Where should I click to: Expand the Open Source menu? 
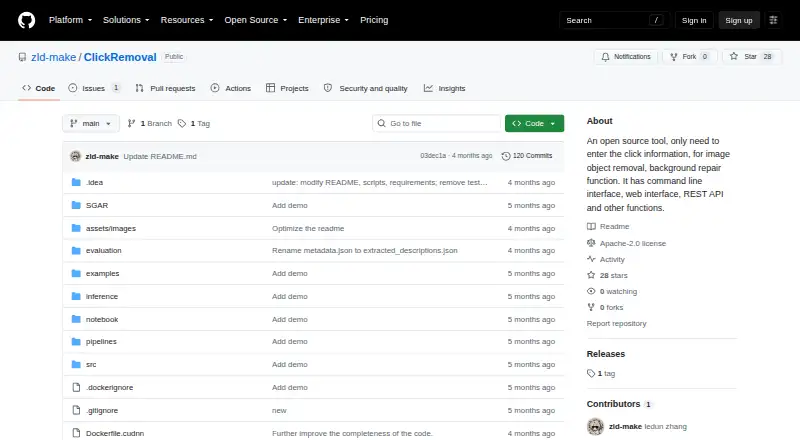[256, 20]
